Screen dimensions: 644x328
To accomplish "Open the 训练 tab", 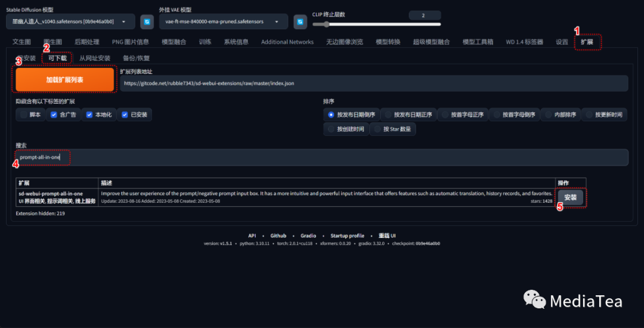I will pyautogui.click(x=205, y=42).
